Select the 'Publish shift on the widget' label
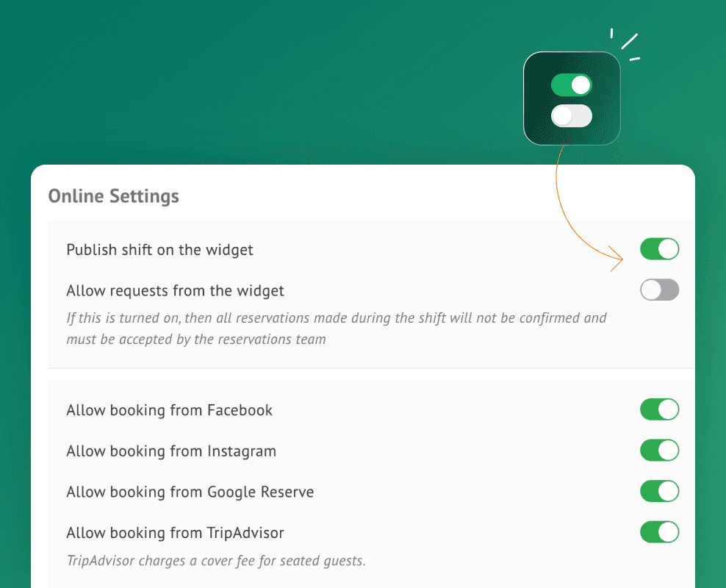 [x=159, y=250]
